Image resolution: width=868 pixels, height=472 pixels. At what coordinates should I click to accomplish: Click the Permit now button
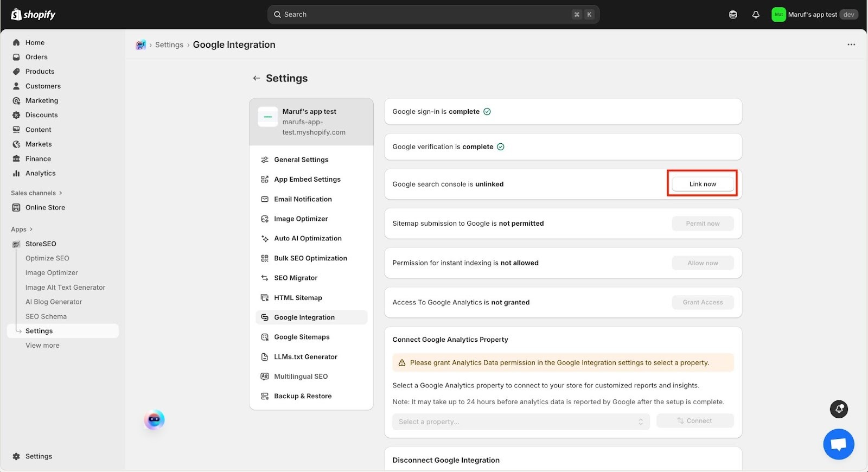tap(703, 224)
